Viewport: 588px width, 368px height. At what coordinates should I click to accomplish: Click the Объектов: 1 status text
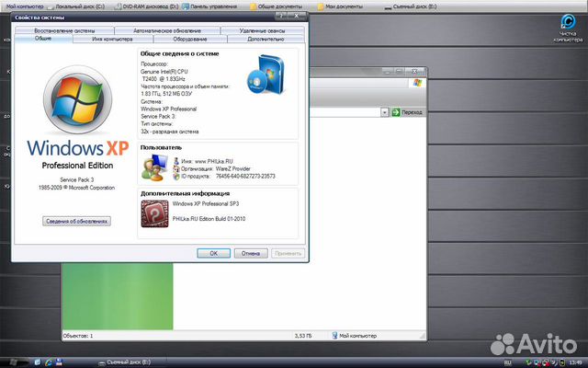coord(78,336)
